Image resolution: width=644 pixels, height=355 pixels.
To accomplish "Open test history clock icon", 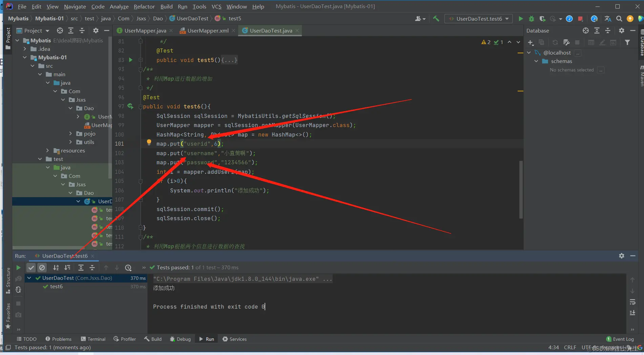I will 128,268.
